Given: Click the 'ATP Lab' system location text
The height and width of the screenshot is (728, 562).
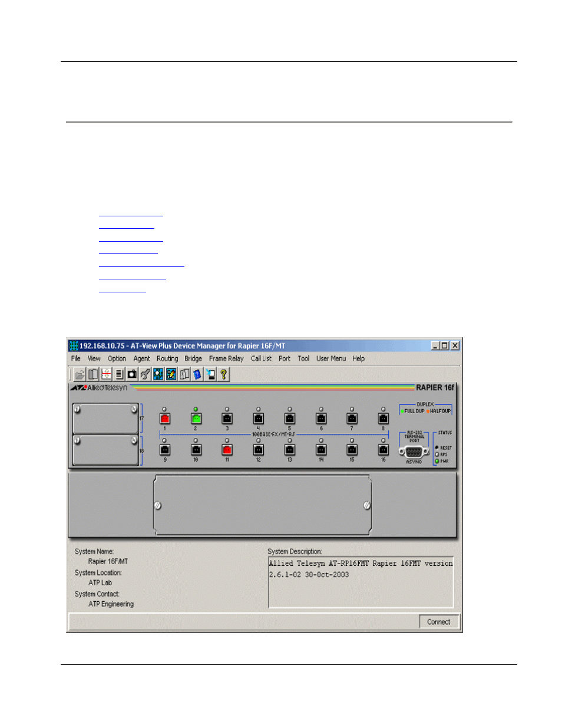Looking at the screenshot, I should coord(100,583).
